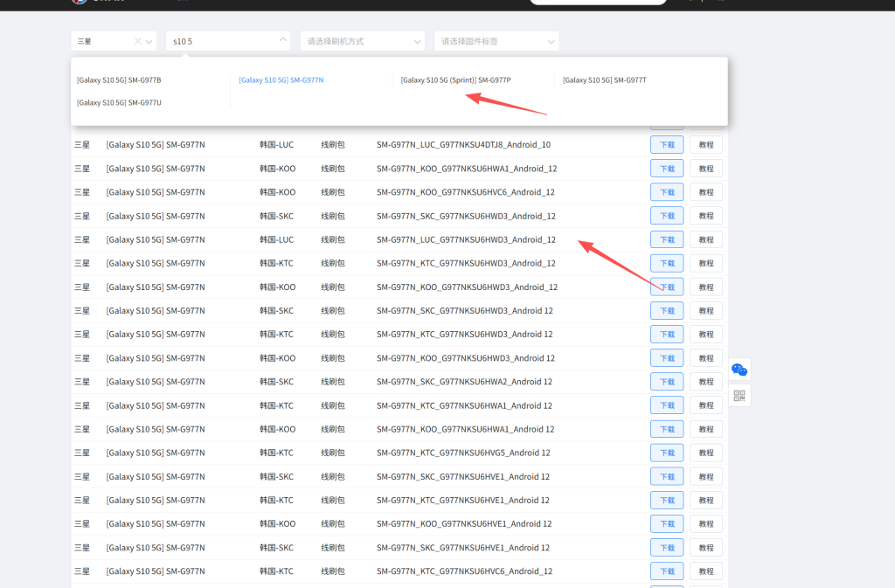This screenshot has height=588, width=895.
Task: Open 教程 for KTC G977NKSU6HVC6 firmware
Action: pyautogui.click(x=706, y=571)
